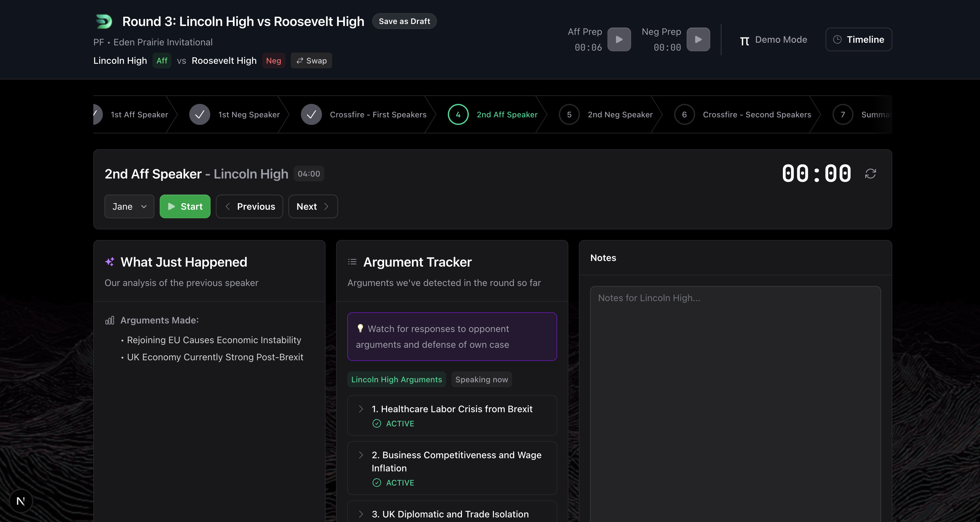This screenshot has width=980, height=522.
Task: Start the Neg Prep timer
Action: click(x=698, y=39)
